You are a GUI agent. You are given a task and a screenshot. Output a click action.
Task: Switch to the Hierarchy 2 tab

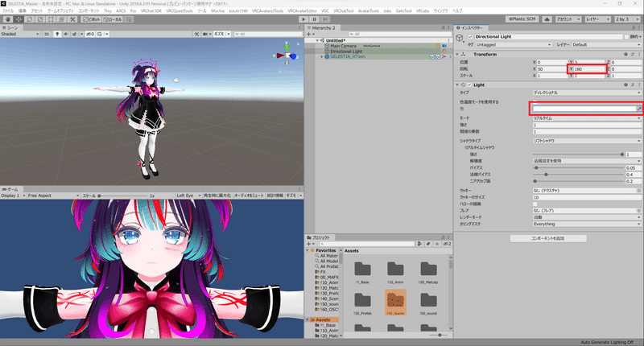[x=321, y=28]
